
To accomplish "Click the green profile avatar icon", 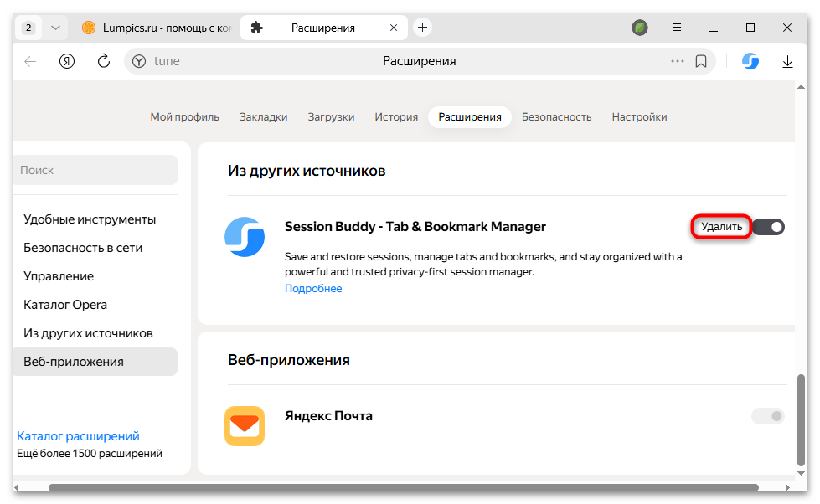I will pyautogui.click(x=640, y=27).
